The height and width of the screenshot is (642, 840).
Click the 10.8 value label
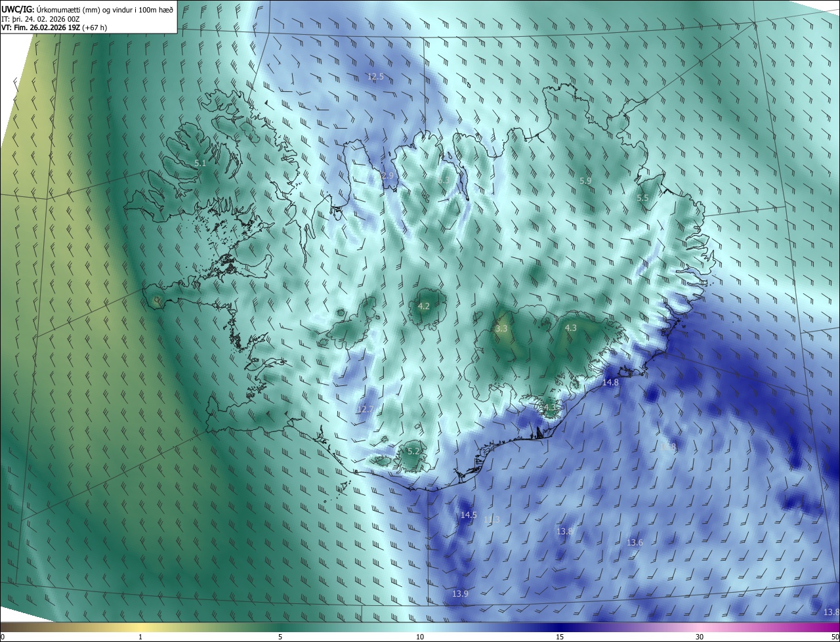[667, 447]
